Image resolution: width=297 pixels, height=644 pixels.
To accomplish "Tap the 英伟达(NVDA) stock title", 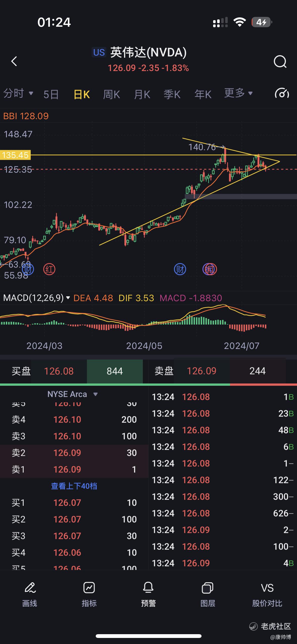I will coord(148,52).
